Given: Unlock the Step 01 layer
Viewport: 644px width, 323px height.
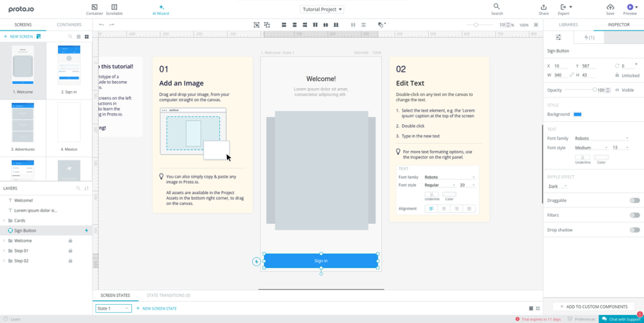Looking at the screenshot, I should point(70,250).
